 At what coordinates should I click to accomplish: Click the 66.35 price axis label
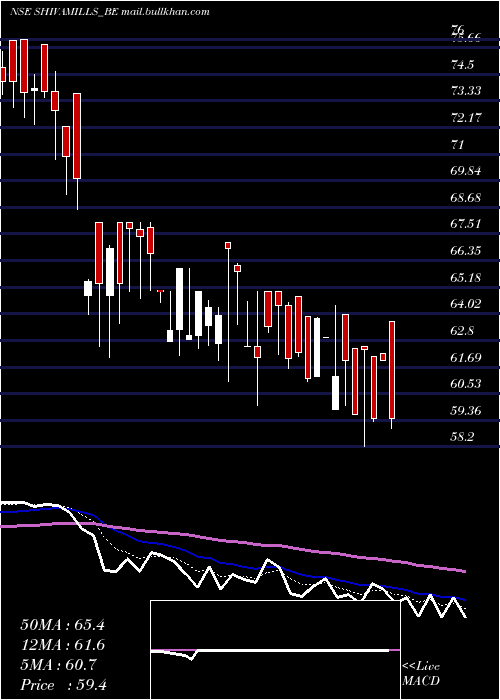466,251
